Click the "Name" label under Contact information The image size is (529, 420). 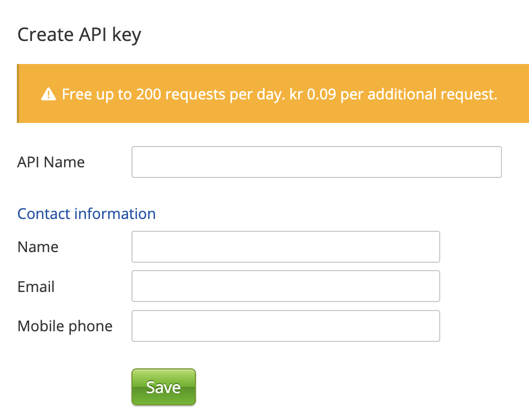(x=38, y=247)
